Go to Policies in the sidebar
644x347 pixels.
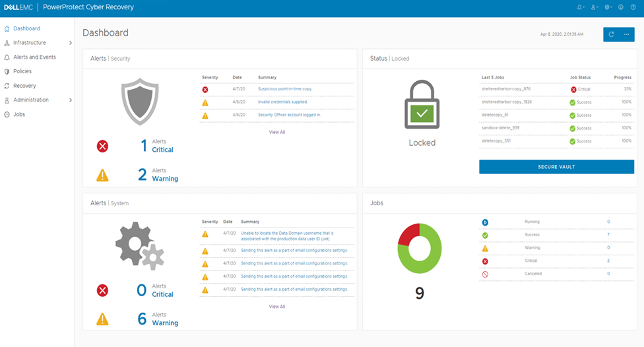click(x=22, y=71)
